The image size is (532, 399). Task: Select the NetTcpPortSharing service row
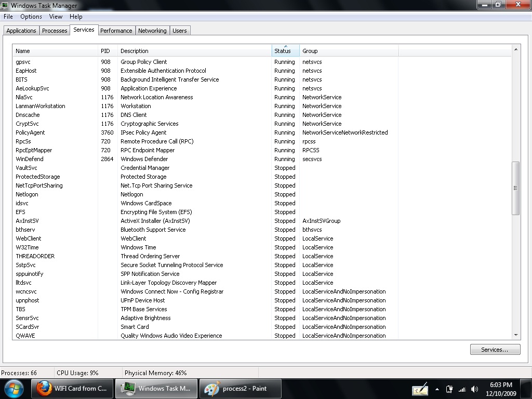click(x=262, y=185)
